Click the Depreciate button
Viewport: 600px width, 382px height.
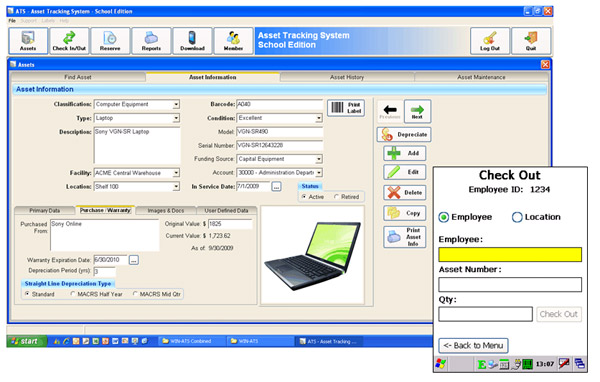tap(404, 135)
